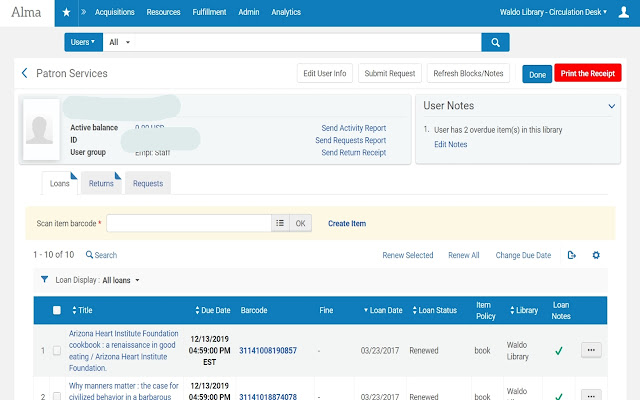
Task: Open barcode 31141008190857 link
Action: coord(268,351)
